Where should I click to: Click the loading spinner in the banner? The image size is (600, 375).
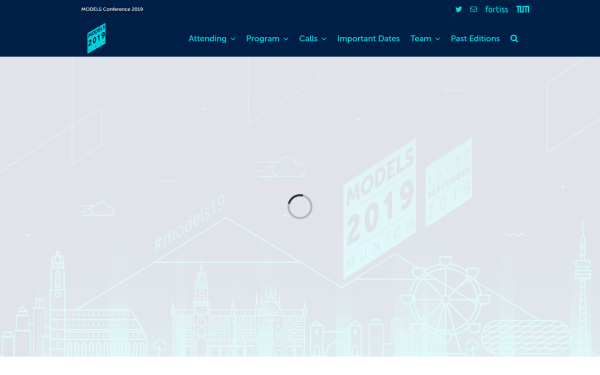pos(300,207)
